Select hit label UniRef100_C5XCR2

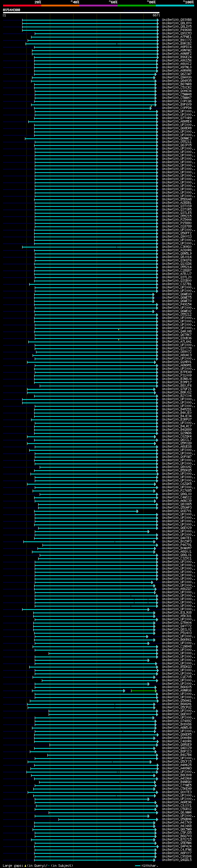pyautogui.click(x=177, y=88)
